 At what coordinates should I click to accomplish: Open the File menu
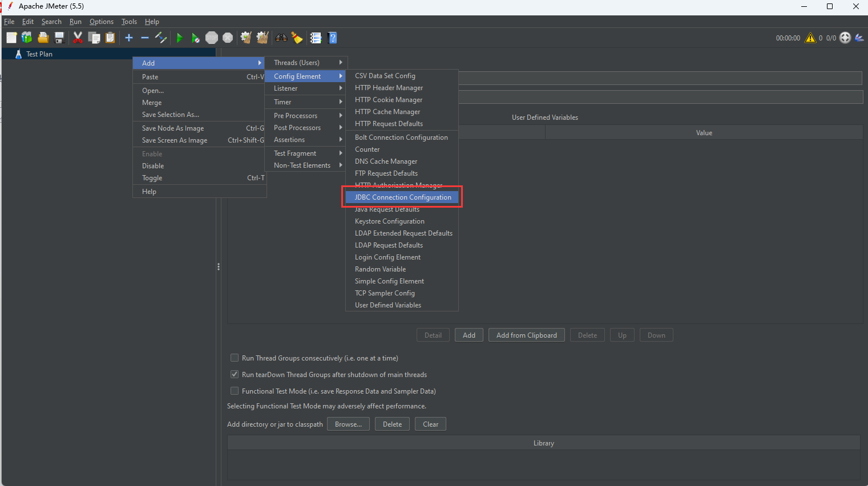[x=9, y=22]
